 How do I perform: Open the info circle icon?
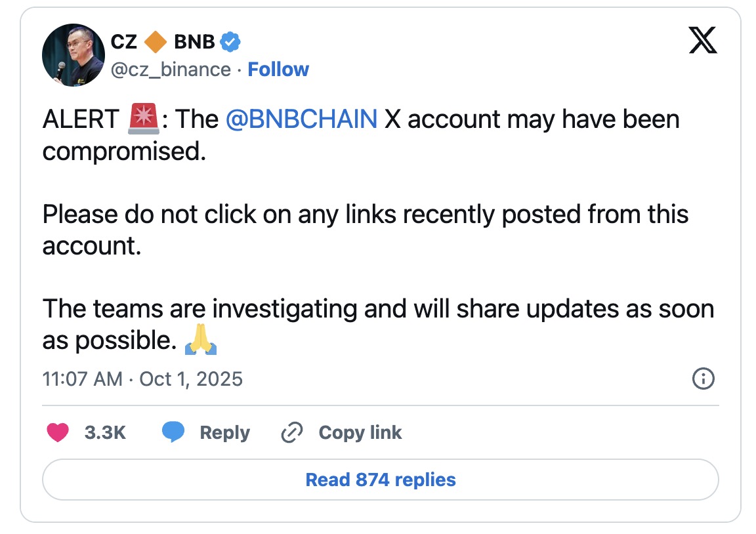[x=703, y=379]
